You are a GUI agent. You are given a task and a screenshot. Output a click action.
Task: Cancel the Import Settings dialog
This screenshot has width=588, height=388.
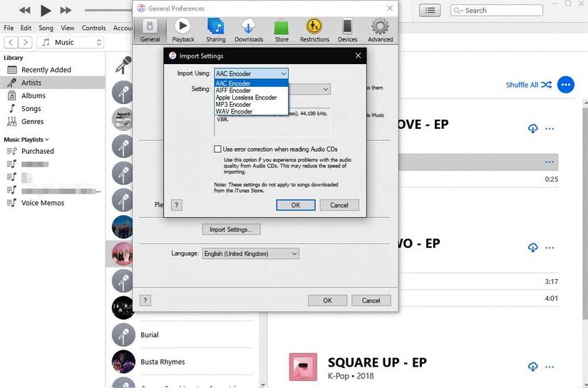click(x=339, y=205)
